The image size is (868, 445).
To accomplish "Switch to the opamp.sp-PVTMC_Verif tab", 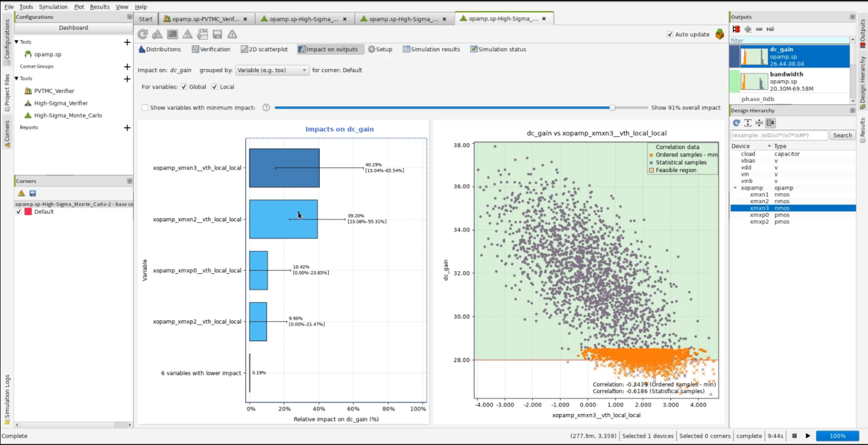I will click(x=205, y=19).
